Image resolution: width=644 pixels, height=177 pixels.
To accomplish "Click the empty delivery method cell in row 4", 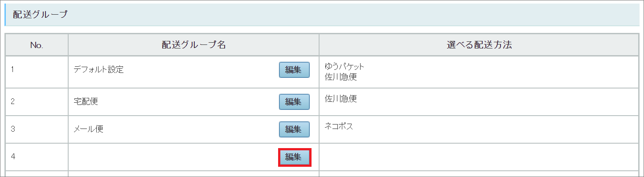I will point(479,157).
